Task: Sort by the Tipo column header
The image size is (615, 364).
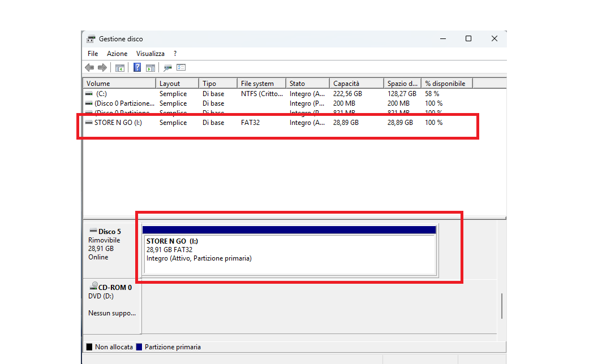Action: point(218,84)
